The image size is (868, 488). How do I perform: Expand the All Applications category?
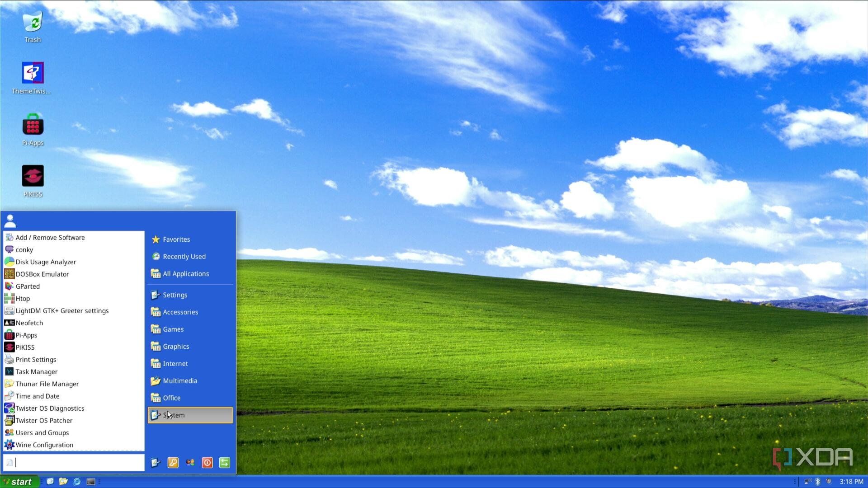pyautogui.click(x=185, y=273)
